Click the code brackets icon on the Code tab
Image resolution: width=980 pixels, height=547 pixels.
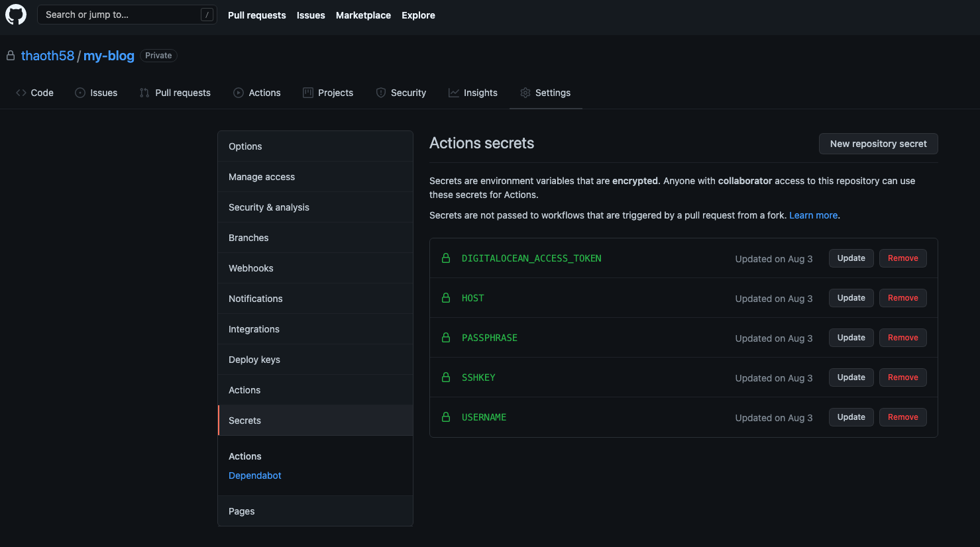[x=21, y=93]
